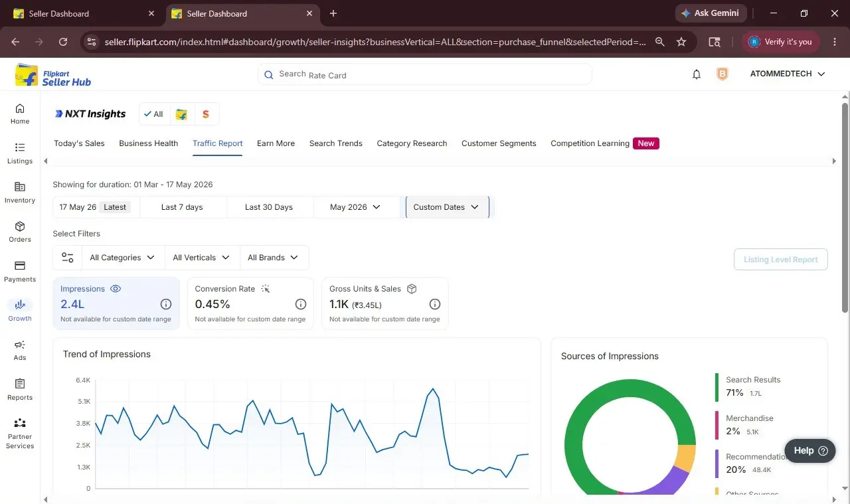The image size is (850, 504).
Task: Open the Today's Sales tab
Action: click(x=79, y=143)
